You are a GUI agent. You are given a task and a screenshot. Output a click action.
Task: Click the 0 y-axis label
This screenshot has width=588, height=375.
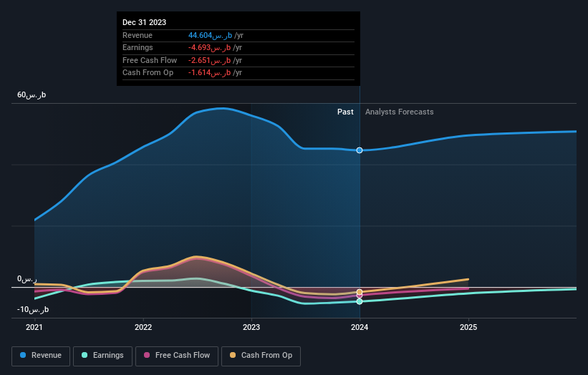coord(27,279)
